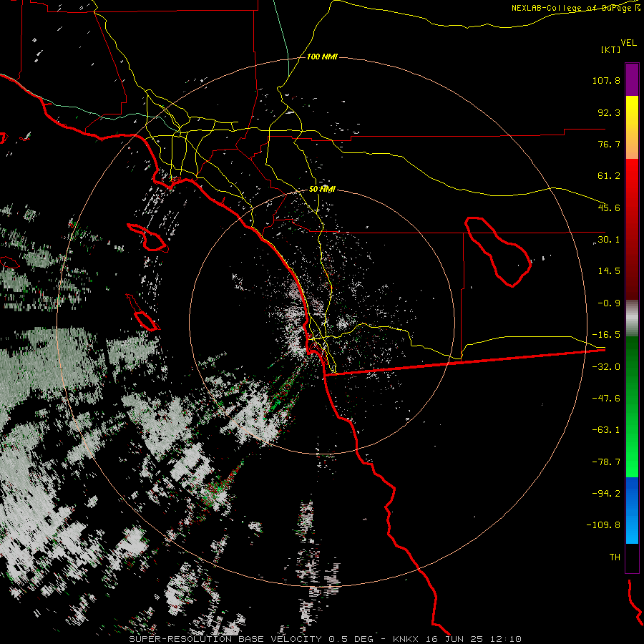The width and height of the screenshot is (644, 644).
Task: Click the 76.7 velocity scale value
Action: 609,144
